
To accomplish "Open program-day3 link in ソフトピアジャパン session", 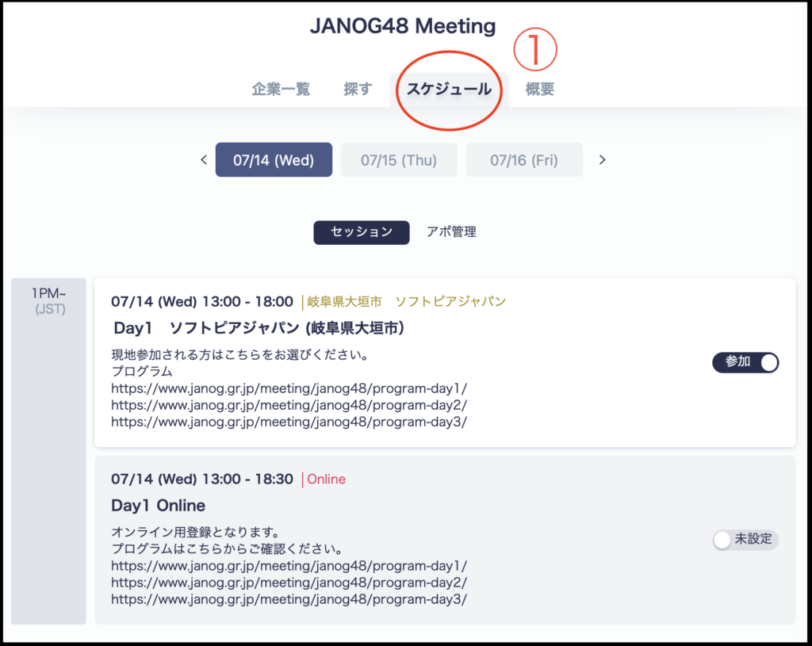I will click(x=289, y=422).
